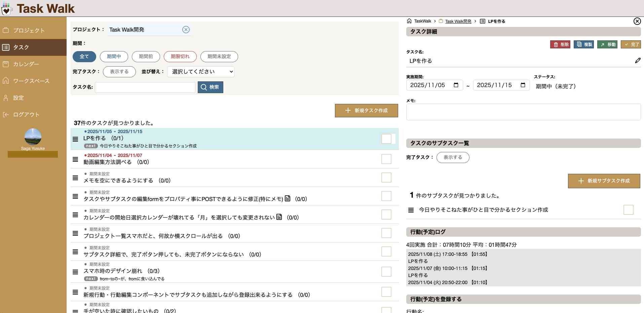Click the 複製 duplicate icon button
The width and height of the screenshot is (644, 313).
pos(579,44)
